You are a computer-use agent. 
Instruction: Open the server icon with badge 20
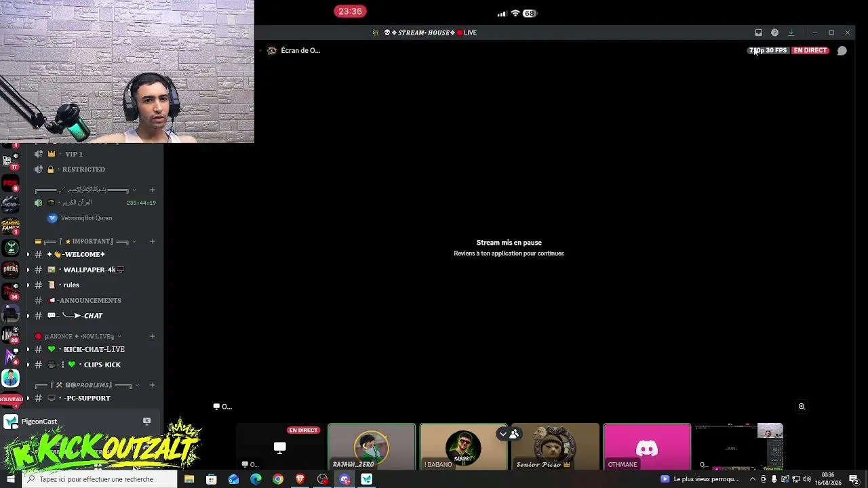tap(10, 334)
